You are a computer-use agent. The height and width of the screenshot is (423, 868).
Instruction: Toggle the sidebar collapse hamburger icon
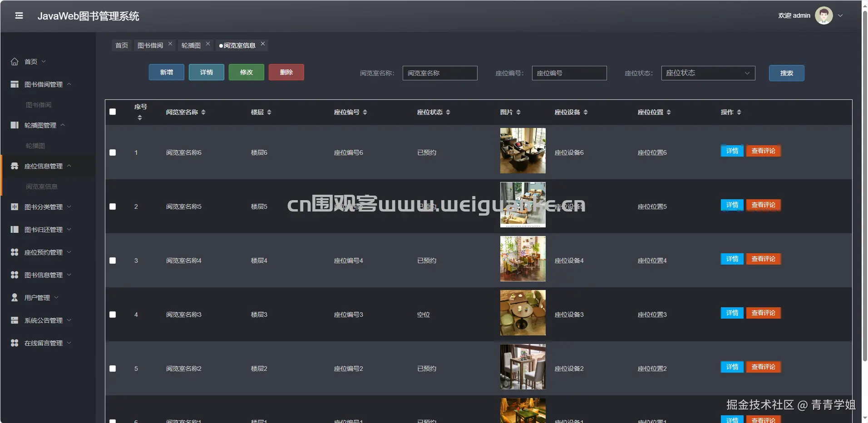click(19, 16)
